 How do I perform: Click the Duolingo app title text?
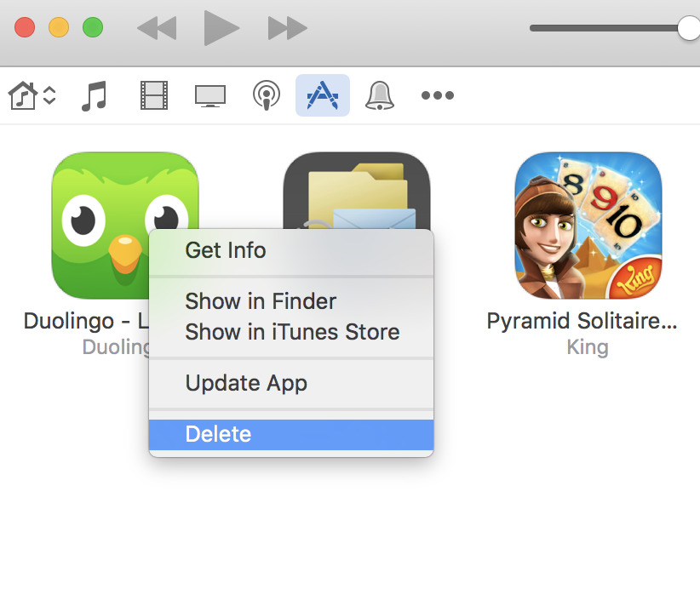[86, 321]
